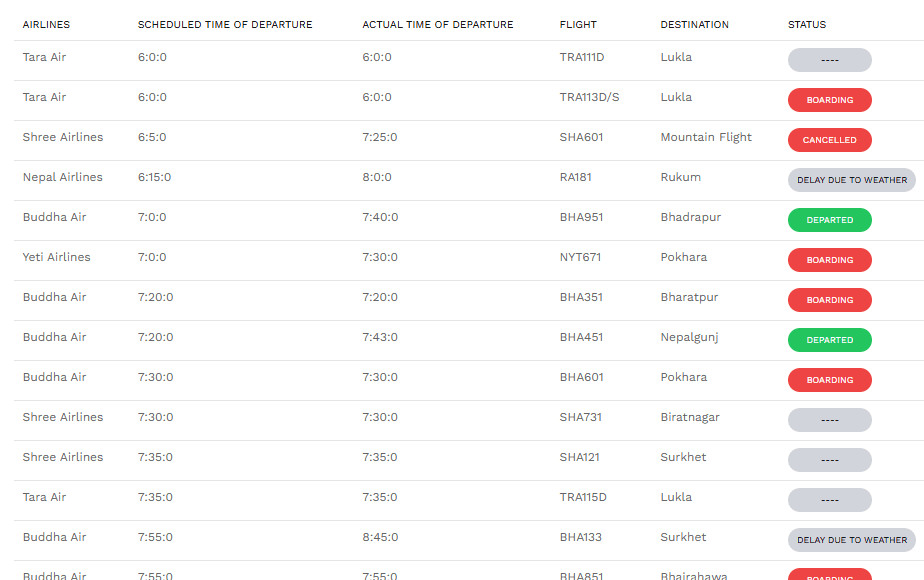Select the weather delay badge for RA181

[851, 180]
